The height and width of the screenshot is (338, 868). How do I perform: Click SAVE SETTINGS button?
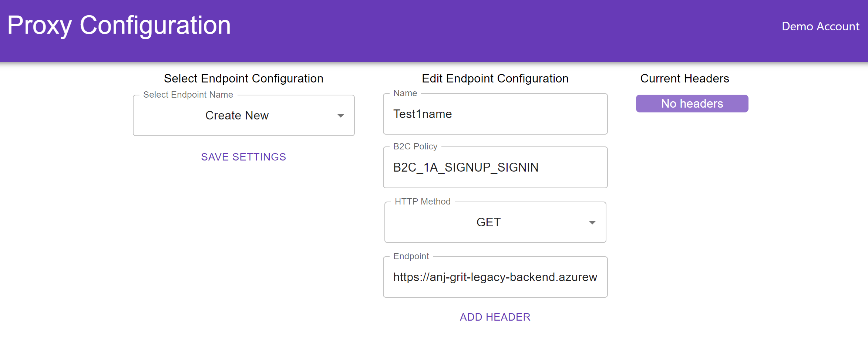click(x=243, y=157)
